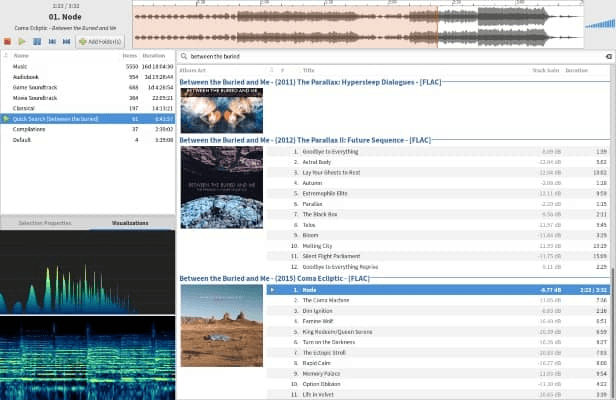Click the Title column header
Screen dimensions: 616x400
tap(308, 70)
